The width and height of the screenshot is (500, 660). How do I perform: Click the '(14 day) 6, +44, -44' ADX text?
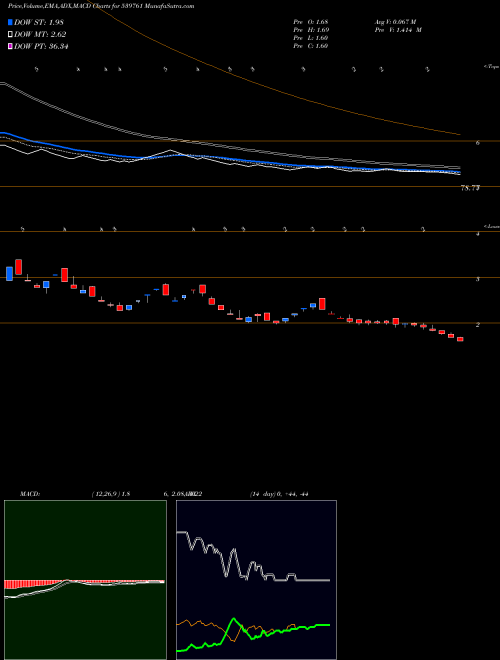click(279, 494)
